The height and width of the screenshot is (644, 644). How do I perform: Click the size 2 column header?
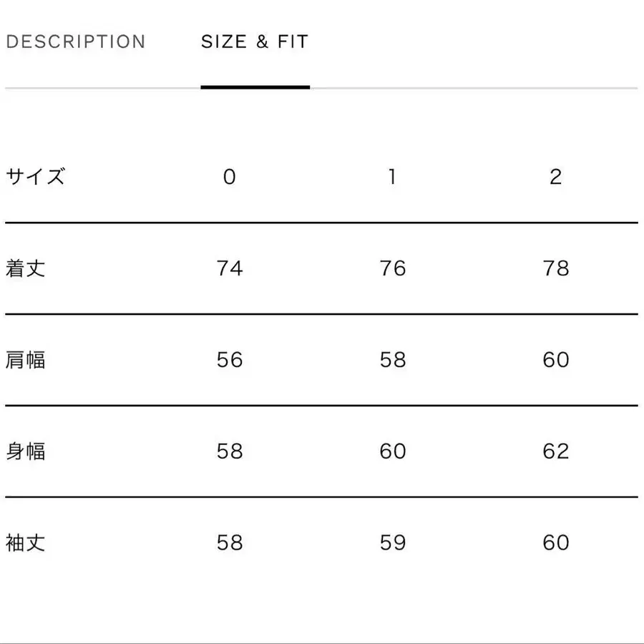click(556, 177)
